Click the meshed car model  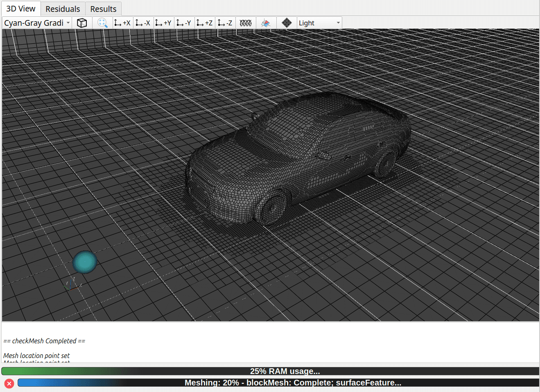[x=298, y=158]
